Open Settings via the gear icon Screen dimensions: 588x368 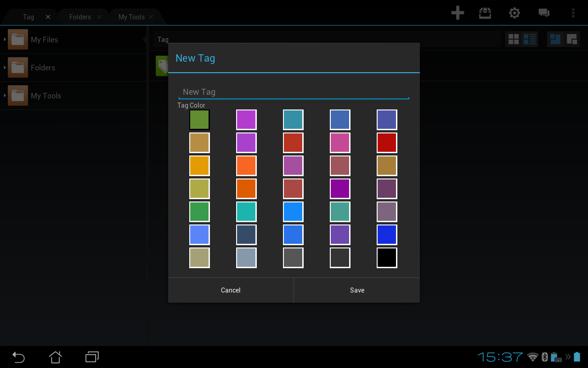point(514,13)
